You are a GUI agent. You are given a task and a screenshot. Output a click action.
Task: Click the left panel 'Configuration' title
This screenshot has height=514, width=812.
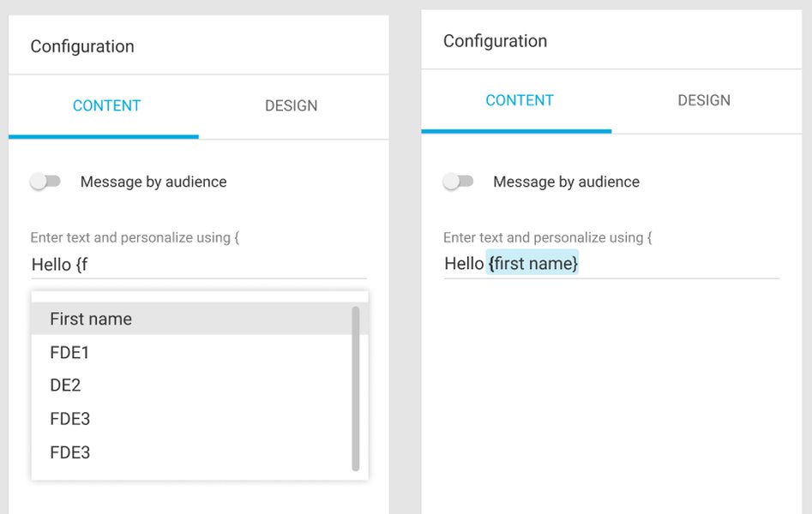[82, 46]
